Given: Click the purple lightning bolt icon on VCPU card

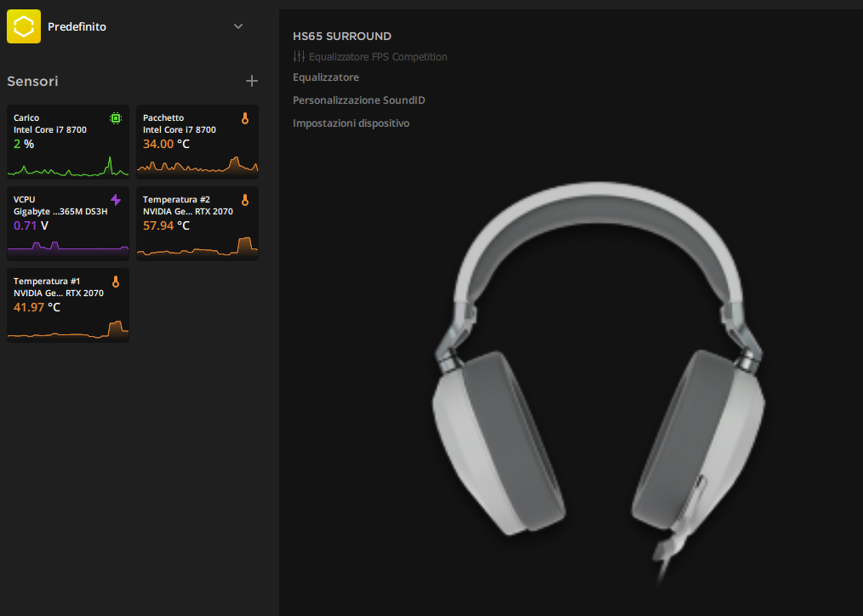Looking at the screenshot, I should (116, 200).
